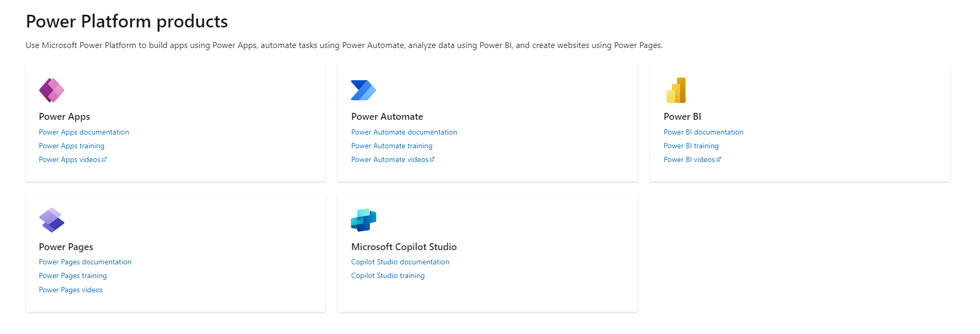This screenshot has height=334, width=980.
Task: Open Power Pages training
Action: (72, 275)
